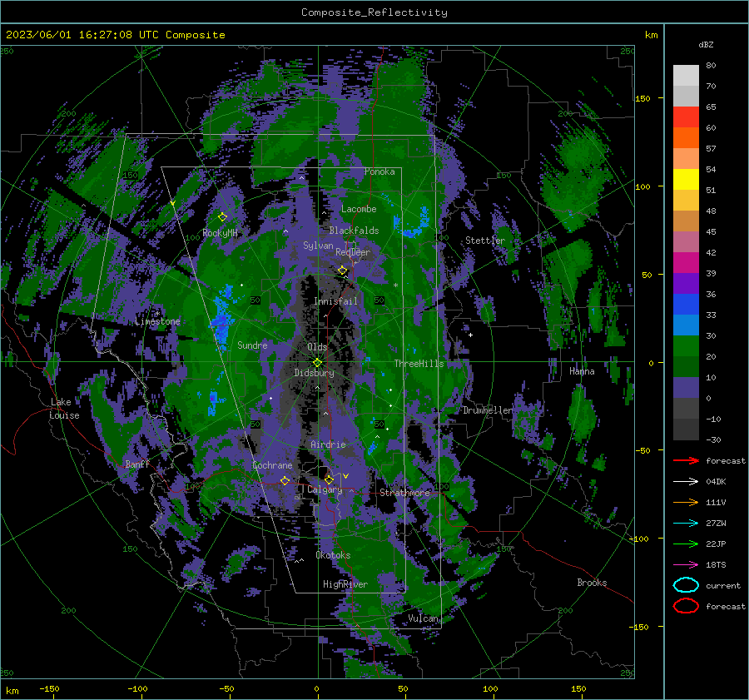This screenshot has width=749, height=700.
Task: Click the Innisfail city label
Action: pos(335,301)
